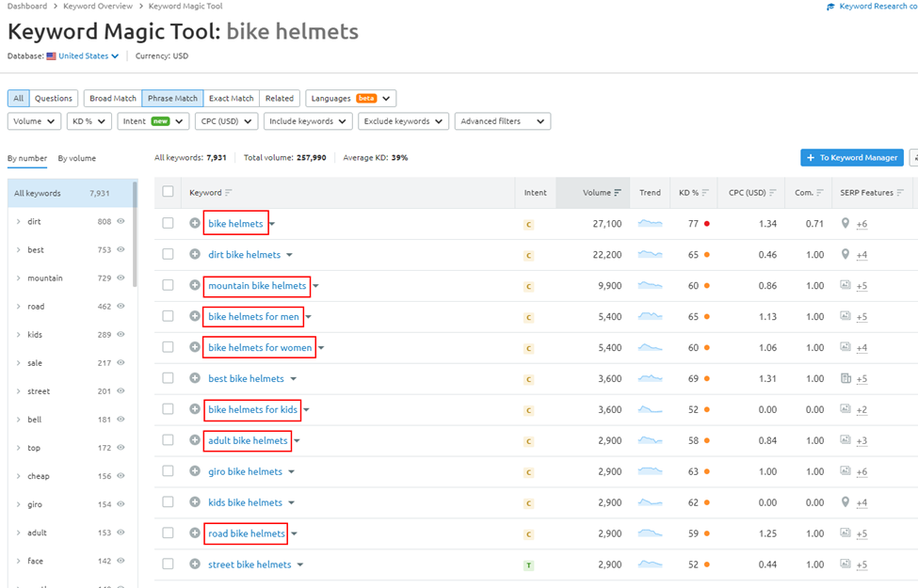Select 'All keywords 7,931' group row
918x588 pixels.
71,193
